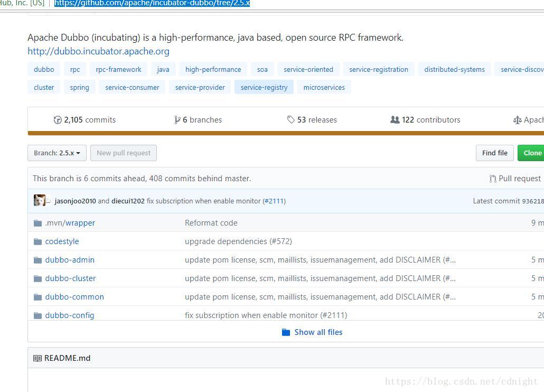Select the service-provider topic tag

pyautogui.click(x=200, y=87)
